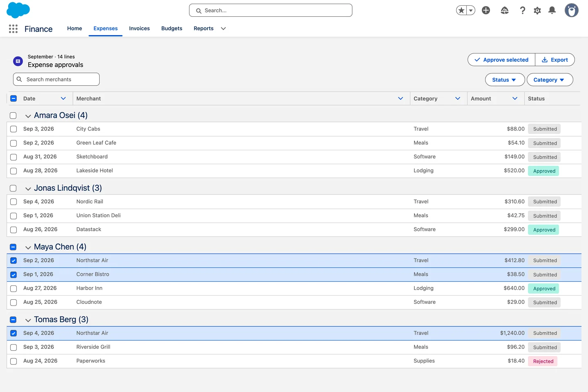Viewport: 588px width, 392px height.
Task: Select all Amara Osei expenses checkbox
Action: [13, 116]
